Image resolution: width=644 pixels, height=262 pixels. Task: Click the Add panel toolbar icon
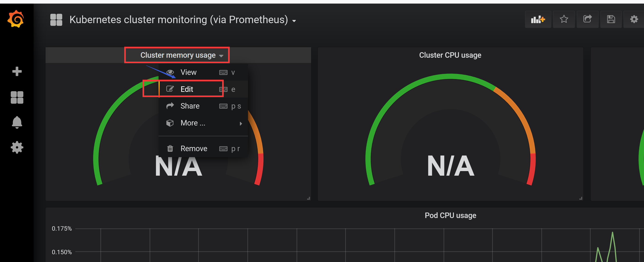538,19
